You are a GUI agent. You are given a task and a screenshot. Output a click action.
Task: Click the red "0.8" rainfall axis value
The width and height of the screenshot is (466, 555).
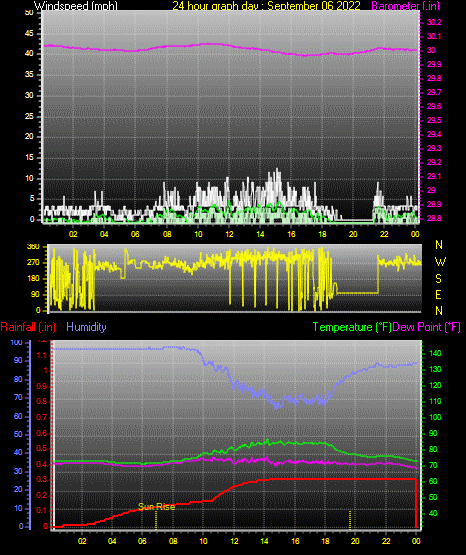[x=42, y=401]
